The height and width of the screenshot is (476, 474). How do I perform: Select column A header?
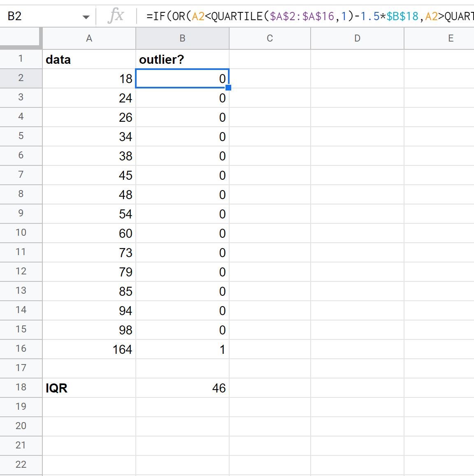coord(89,38)
